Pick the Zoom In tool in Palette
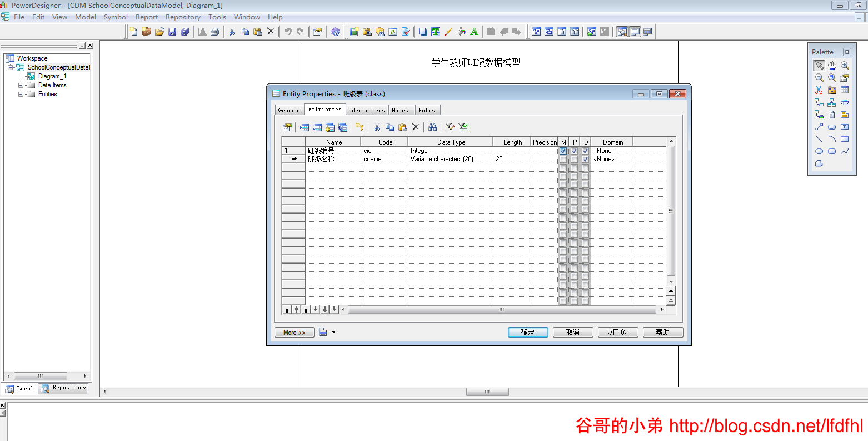Viewport: 868px width, 441px height. [845, 65]
